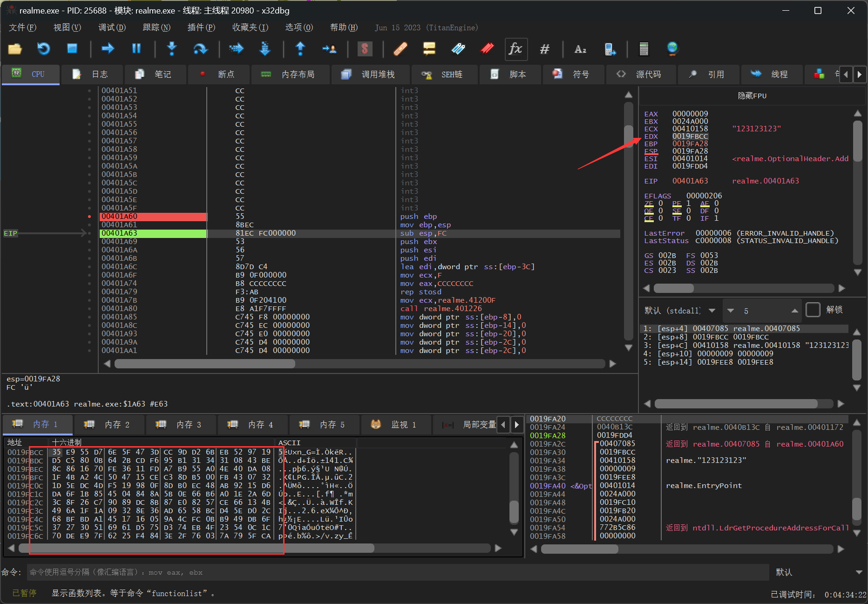Select the call realme.401226 instruction
Screen dimensions: 868x604
coord(441,309)
